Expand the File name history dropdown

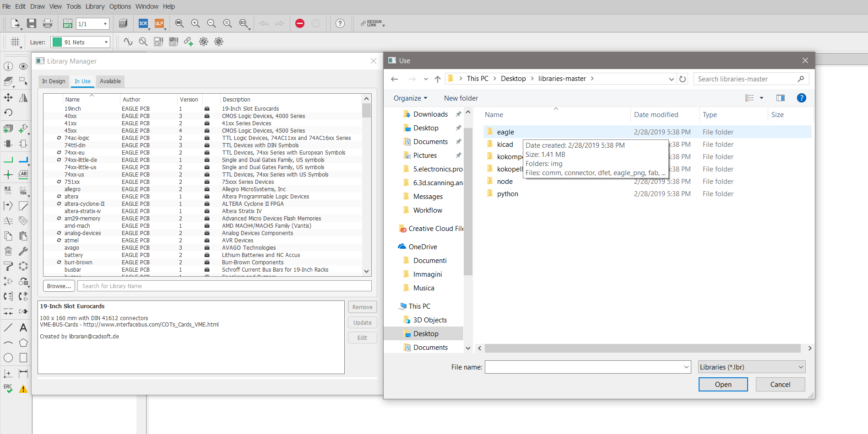(x=686, y=367)
